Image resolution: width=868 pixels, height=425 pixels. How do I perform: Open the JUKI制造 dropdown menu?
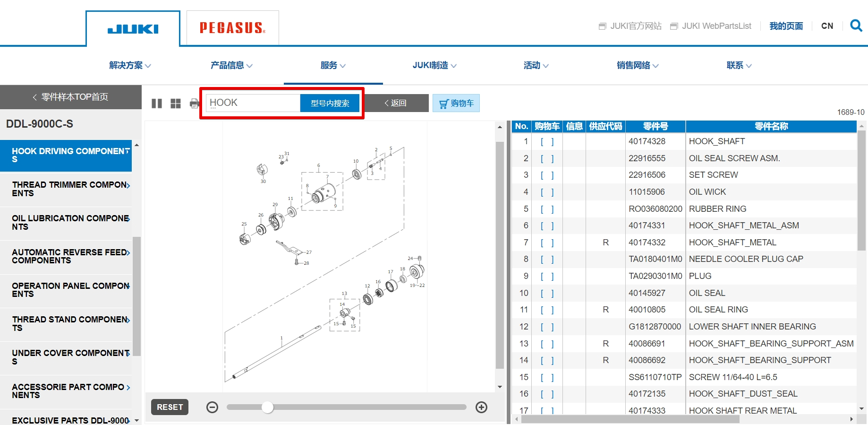tap(434, 65)
